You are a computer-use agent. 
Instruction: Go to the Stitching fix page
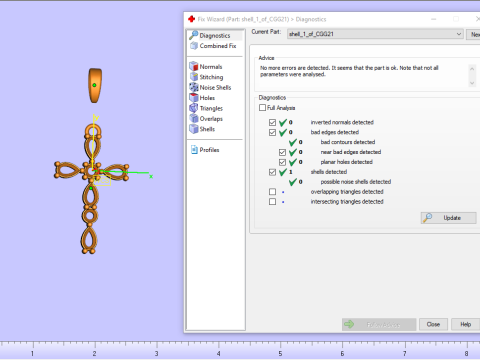click(211, 77)
